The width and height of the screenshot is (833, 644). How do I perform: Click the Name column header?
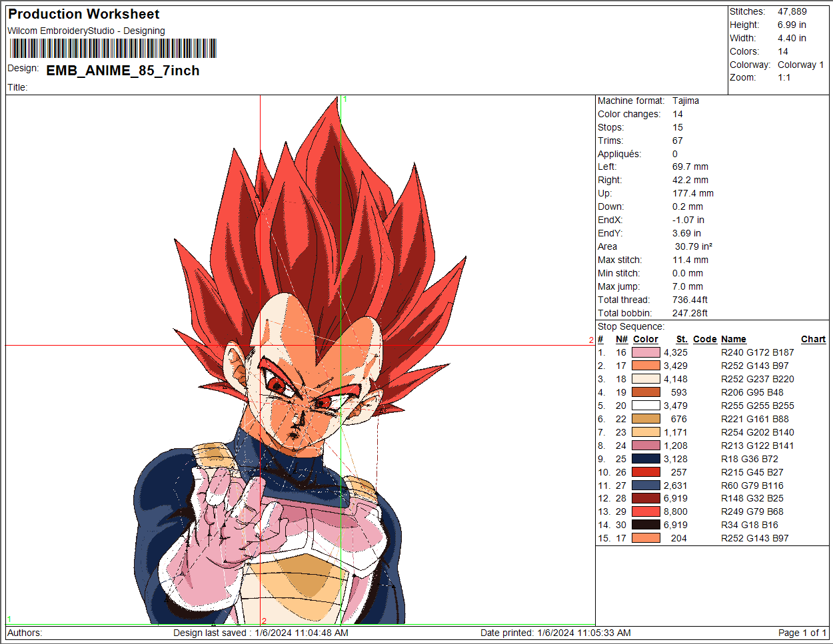pyautogui.click(x=733, y=339)
